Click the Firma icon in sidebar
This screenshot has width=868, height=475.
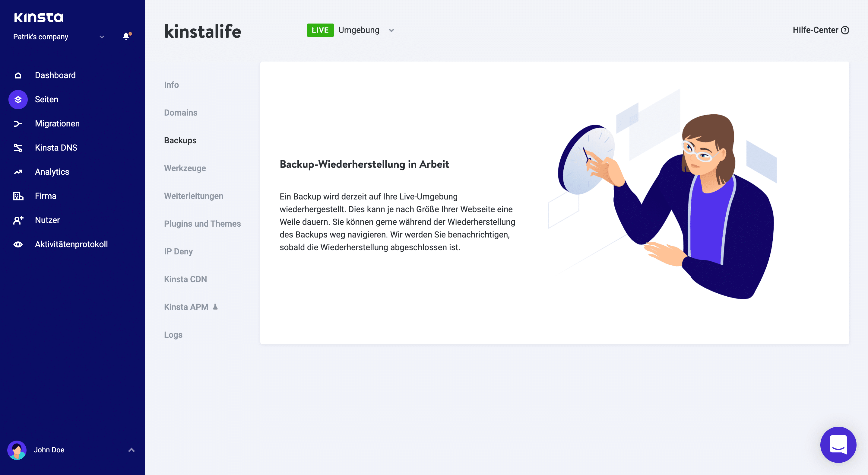[17, 196]
